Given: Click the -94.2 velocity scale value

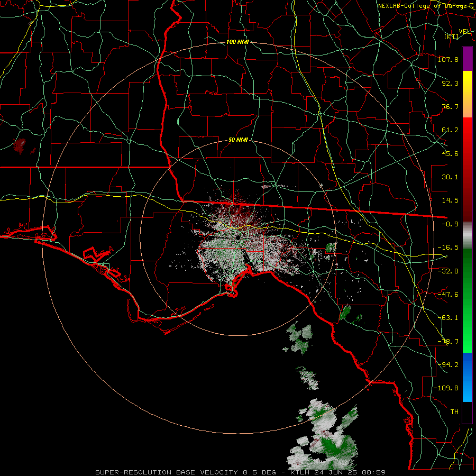Looking at the screenshot, I should (448, 364).
